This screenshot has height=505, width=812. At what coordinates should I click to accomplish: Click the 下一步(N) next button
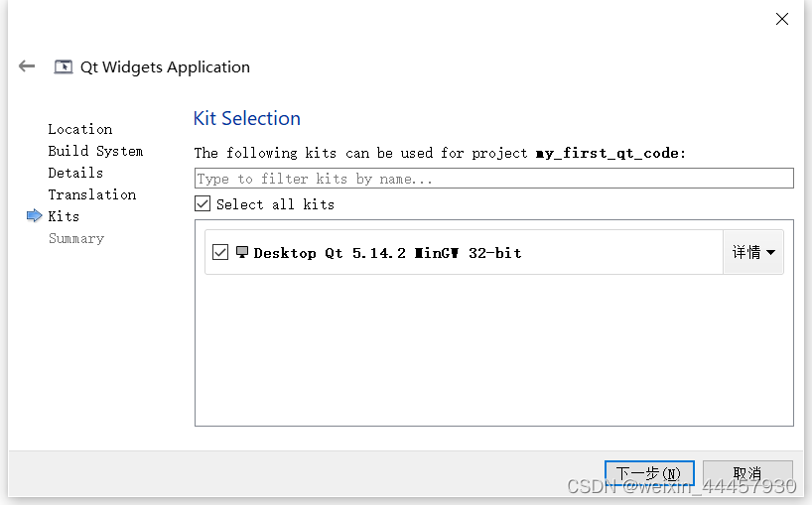[649, 473]
